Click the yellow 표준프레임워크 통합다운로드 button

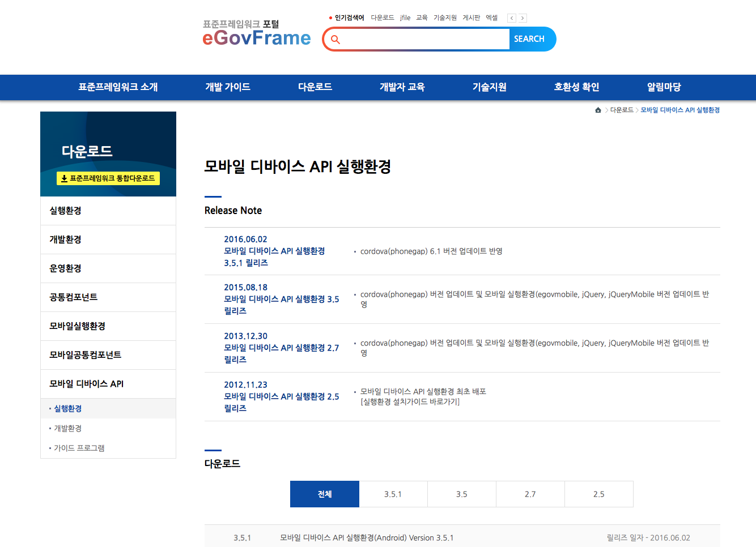pos(108,178)
